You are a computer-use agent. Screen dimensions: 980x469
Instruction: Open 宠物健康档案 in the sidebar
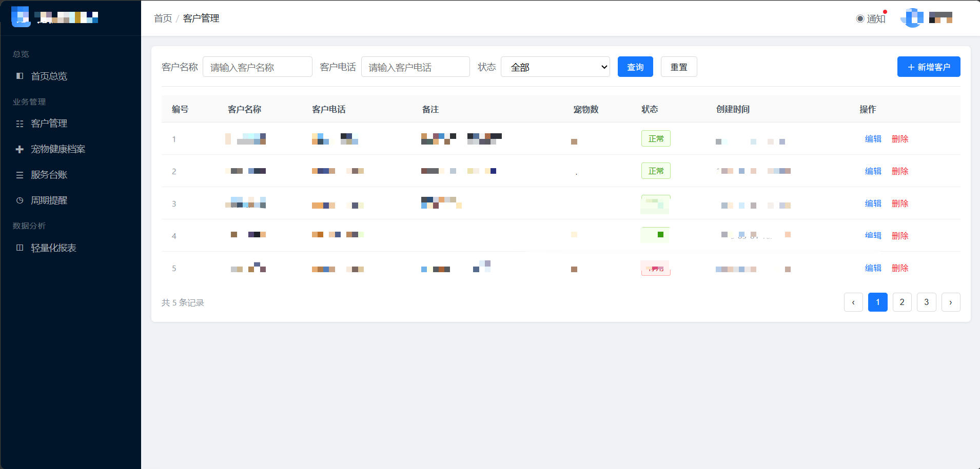click(58, 149)
